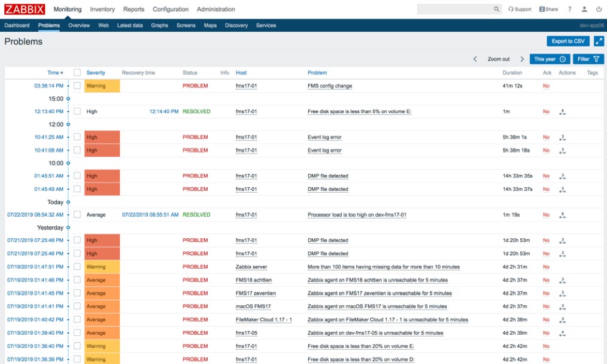Click the search magnifier icon
This screenshot has height=364, width=607.
pos(496,9)
